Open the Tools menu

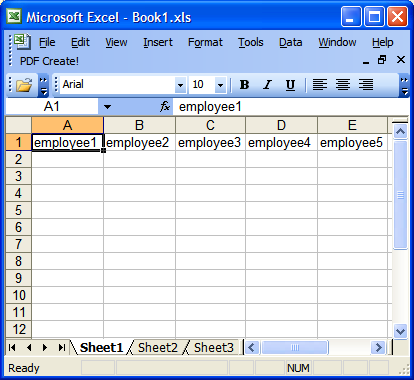pos(251,42)
